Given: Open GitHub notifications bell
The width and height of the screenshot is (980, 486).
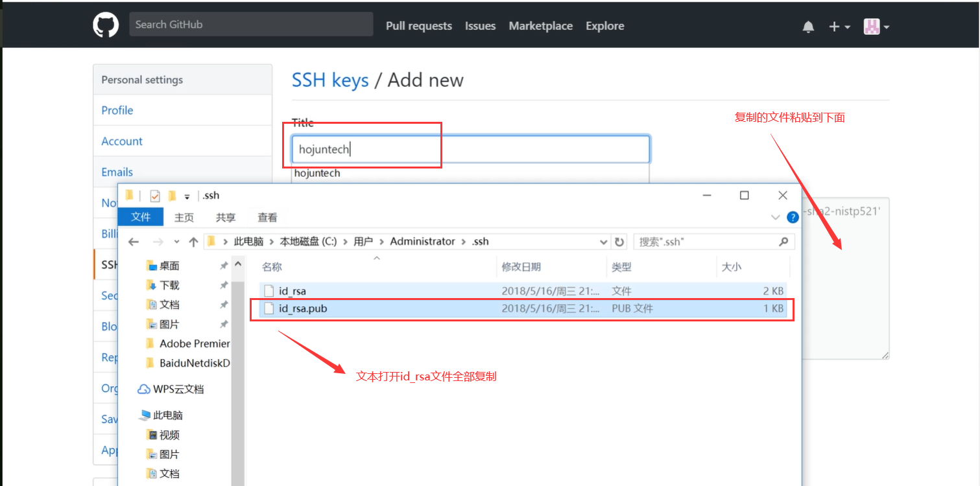Looking at the screenshot, I should pyautogui.click(x=808, y=27).
